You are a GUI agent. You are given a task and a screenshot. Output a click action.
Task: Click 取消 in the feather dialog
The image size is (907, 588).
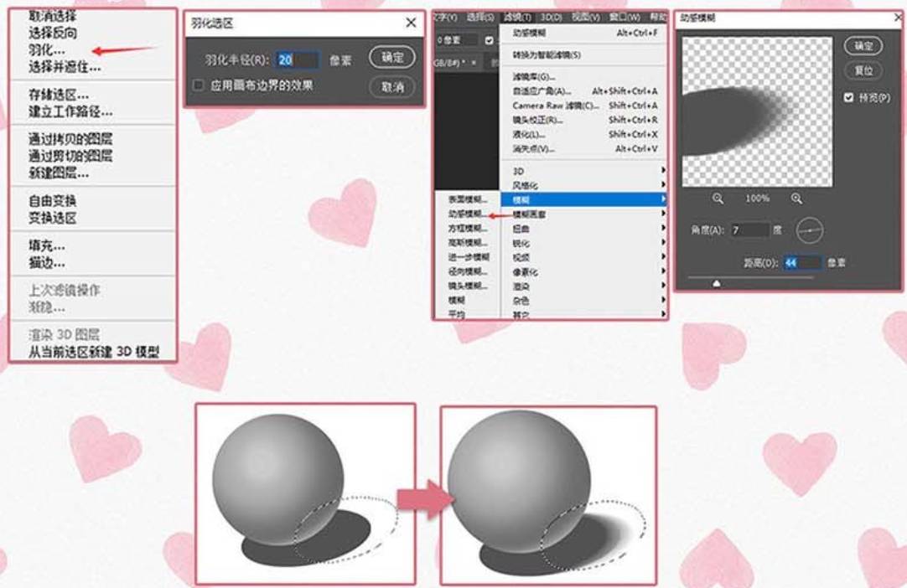[392, 86]
